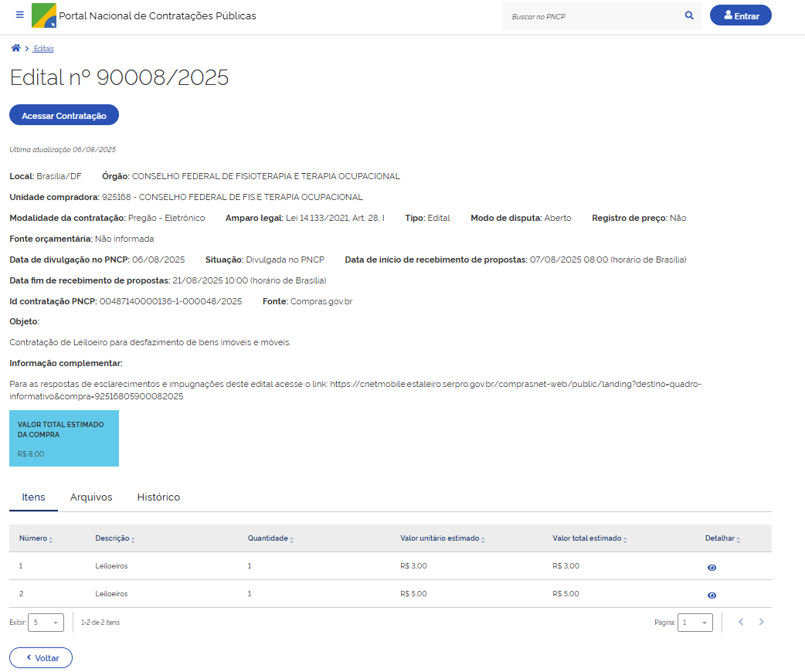Click the Última atualização 06/08/2025 text
The height and width of the screenshot is (672, 805).
coord(63,149)
